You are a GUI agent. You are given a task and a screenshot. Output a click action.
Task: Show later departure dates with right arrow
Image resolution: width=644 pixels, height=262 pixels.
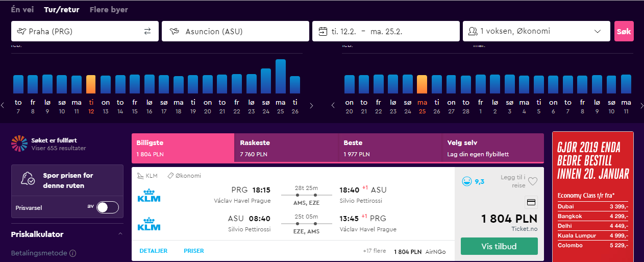(311, 106)
